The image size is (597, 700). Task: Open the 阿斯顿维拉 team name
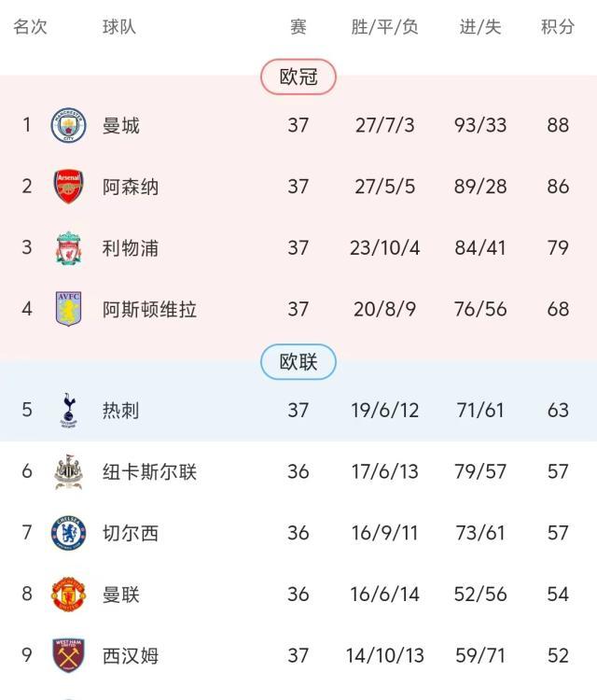[x=149, y=309]
